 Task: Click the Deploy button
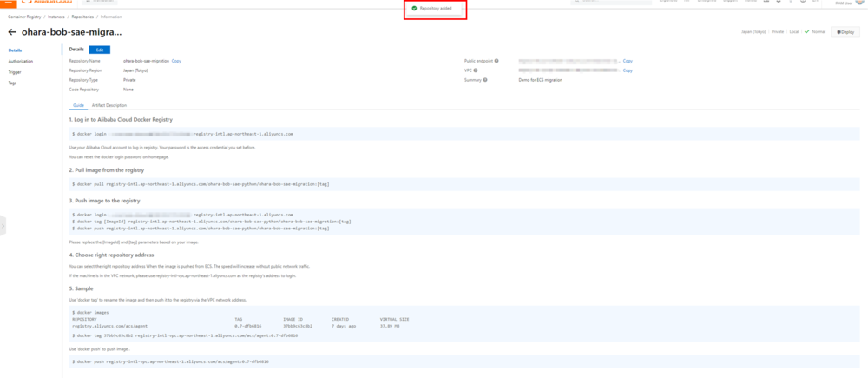pyautogui.click(x=845, y=32)
